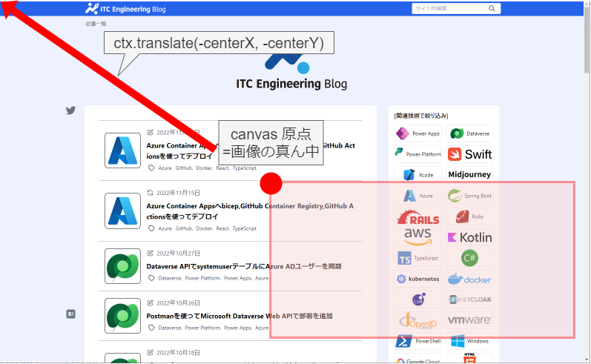
Task: Click Dataverse thumbnail of Postman article
Action: [x=122, y=316]
